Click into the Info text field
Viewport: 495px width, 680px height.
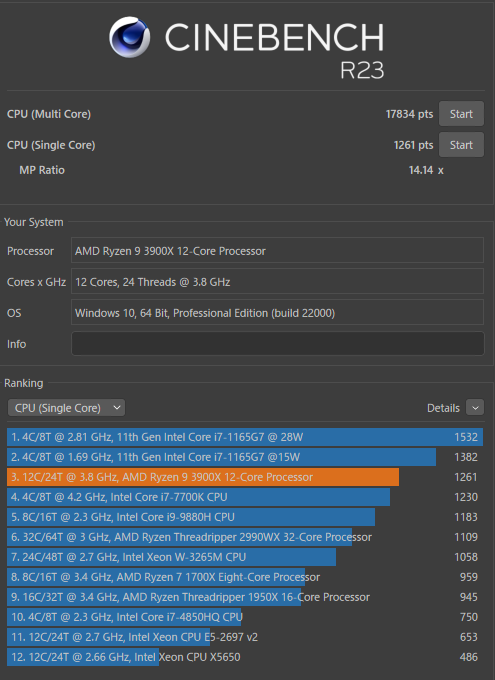(278, 343)
